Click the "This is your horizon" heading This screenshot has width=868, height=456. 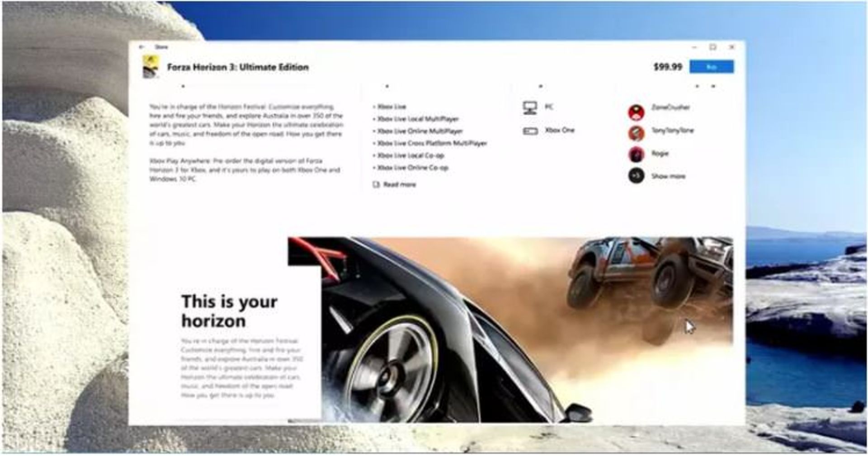click(x=229, y=311)
